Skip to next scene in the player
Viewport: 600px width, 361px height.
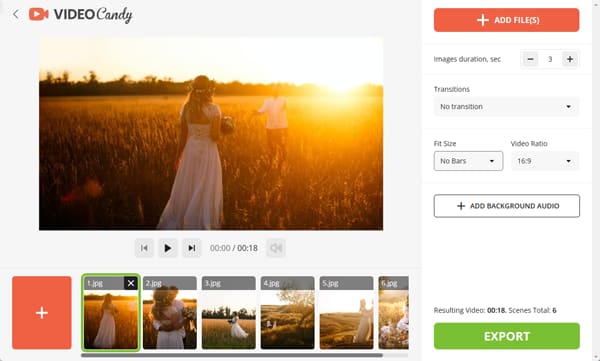coord(192,248)
